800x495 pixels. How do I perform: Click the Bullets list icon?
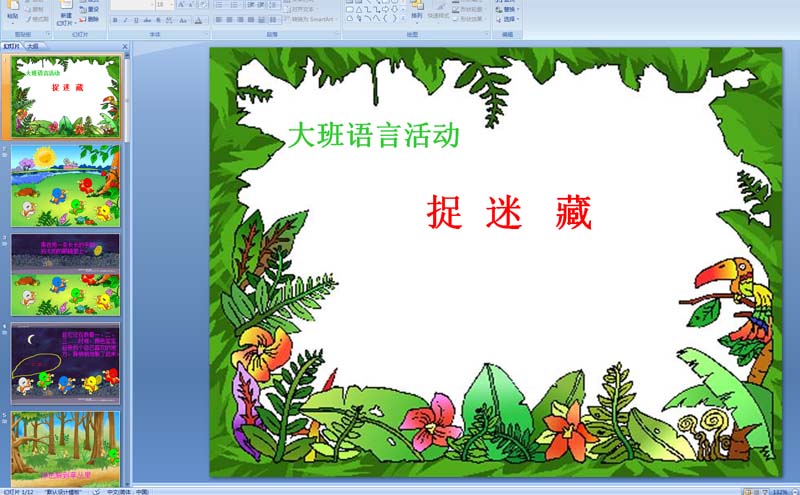point(219,5)
